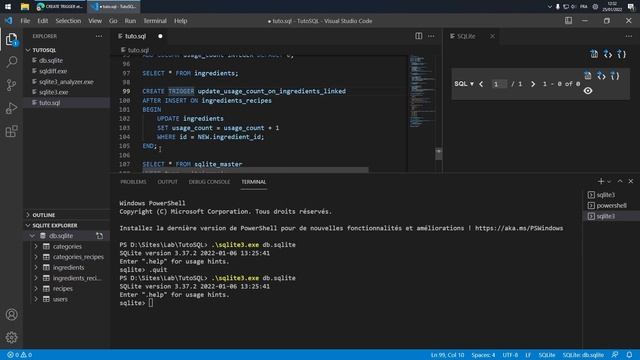The height and width of the screenshot is (360, 640).
Task: Click Ln 99, Col 10 in status bar
Action: click(447, 355)
